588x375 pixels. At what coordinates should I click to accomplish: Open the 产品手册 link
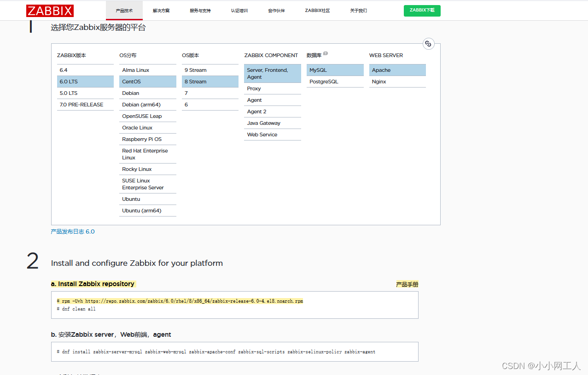[407, 284]
